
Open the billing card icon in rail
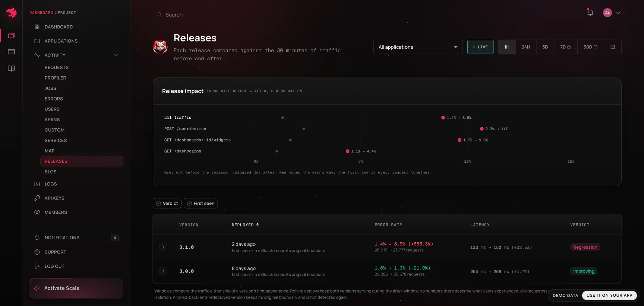point(11,52)
